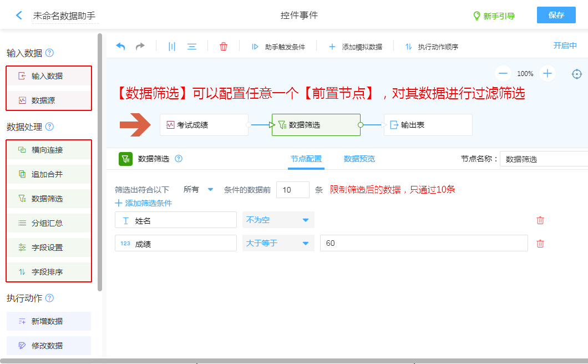The width and height of the screenshot is (588, 364).
Task: Click the vertical align layout icon
Action: [172, 47]
